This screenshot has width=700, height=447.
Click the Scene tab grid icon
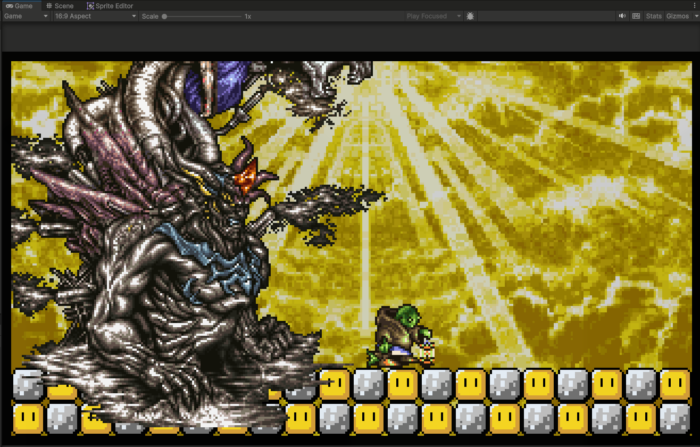49,5
